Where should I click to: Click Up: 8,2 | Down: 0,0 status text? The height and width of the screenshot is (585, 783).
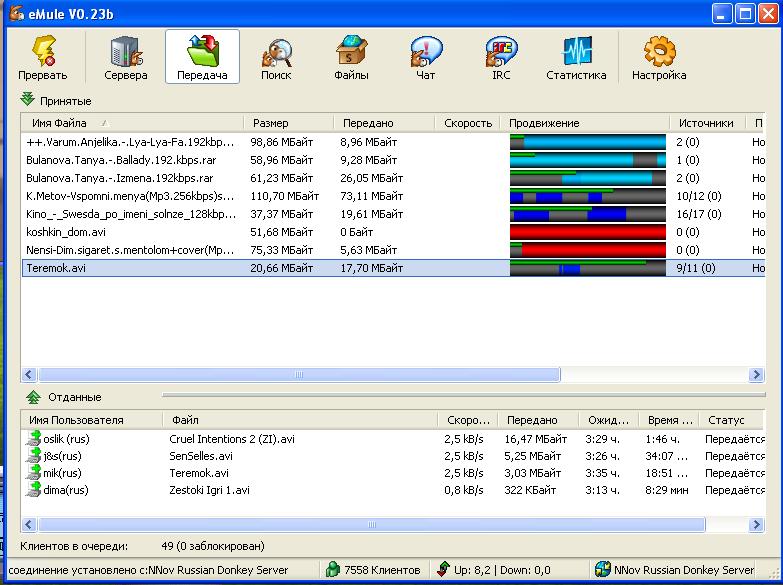[502, 570]
